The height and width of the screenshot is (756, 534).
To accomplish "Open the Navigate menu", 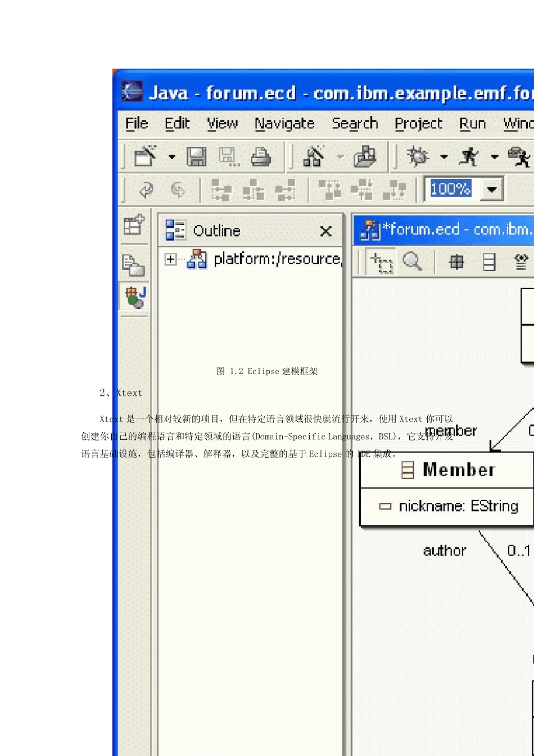I will (284, 124).
